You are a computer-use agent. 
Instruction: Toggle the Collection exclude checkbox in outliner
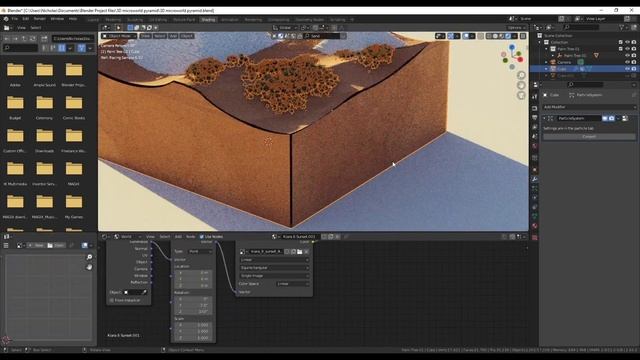tap(620, 42)
